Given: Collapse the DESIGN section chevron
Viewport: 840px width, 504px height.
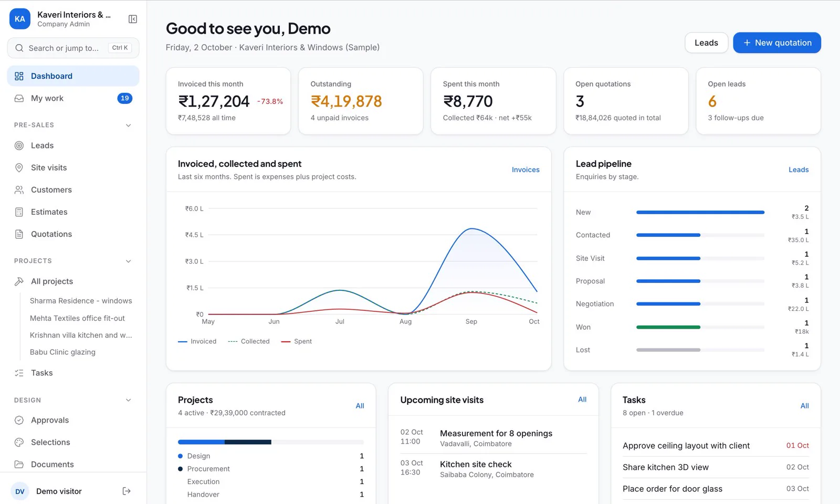Looking at the screenshot, I should 129,400.
